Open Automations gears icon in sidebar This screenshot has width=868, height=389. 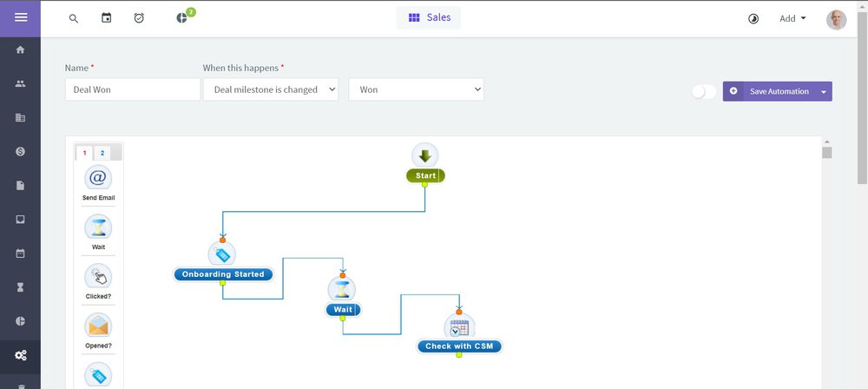click(x=21, y=355)
